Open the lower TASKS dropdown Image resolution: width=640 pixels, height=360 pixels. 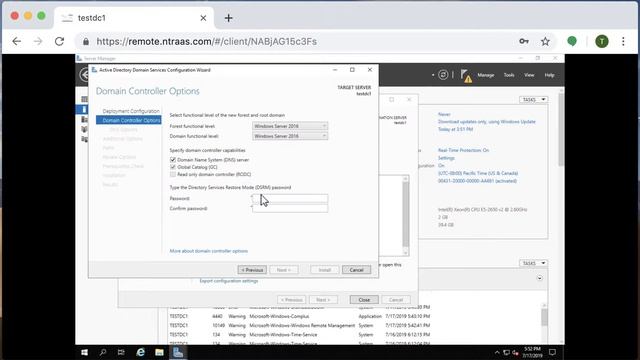(x=533, y=263)
